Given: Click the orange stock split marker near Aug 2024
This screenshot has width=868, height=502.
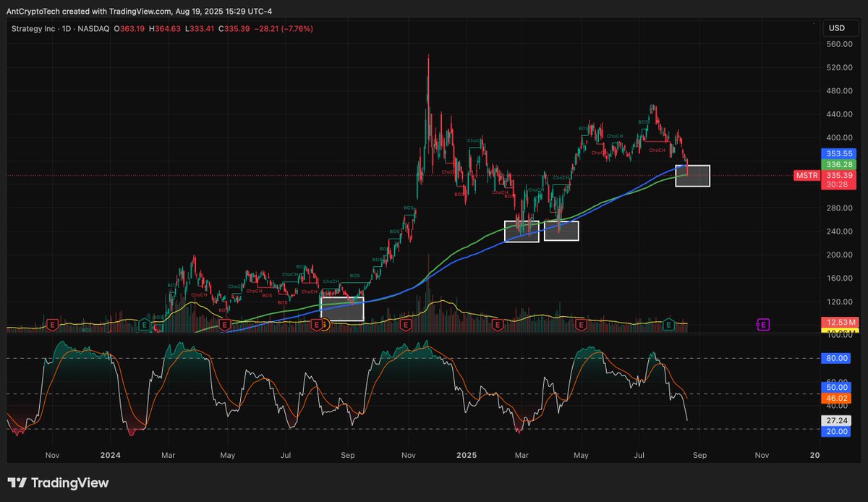Looking at the screenshot, I should pos(325,325).
